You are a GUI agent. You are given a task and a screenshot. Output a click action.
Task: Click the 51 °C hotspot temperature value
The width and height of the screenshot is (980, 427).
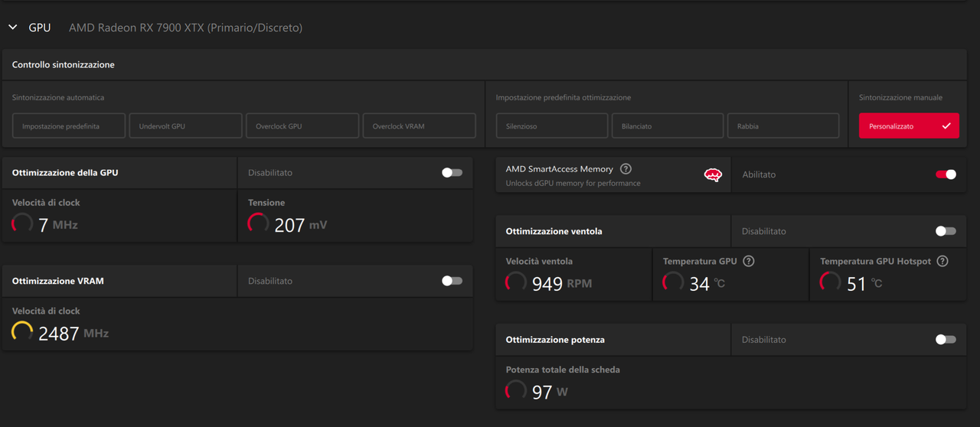tap(864, 284)
